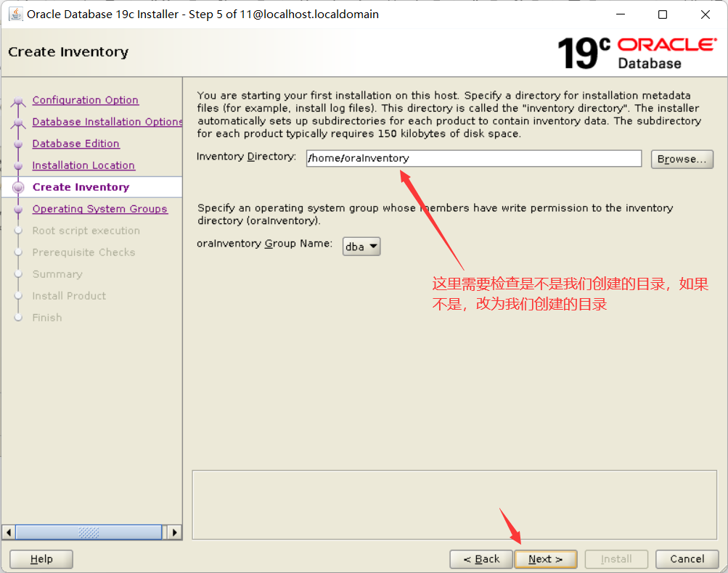The height and width of the screenshot is (573, 728).
Task: Jump to Installation Location step
Action: 83,165
